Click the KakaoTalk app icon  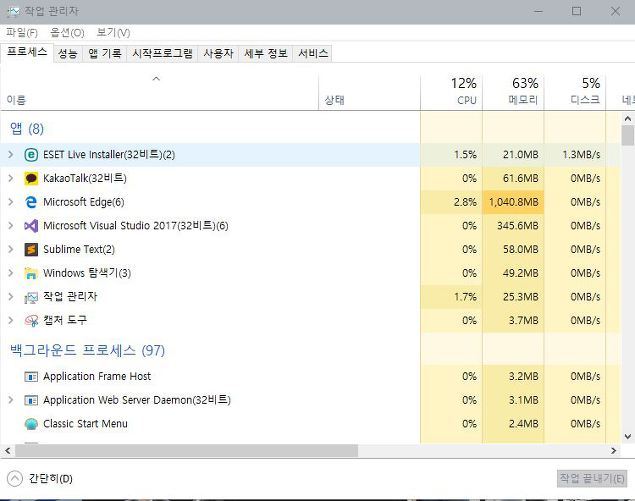31,178
